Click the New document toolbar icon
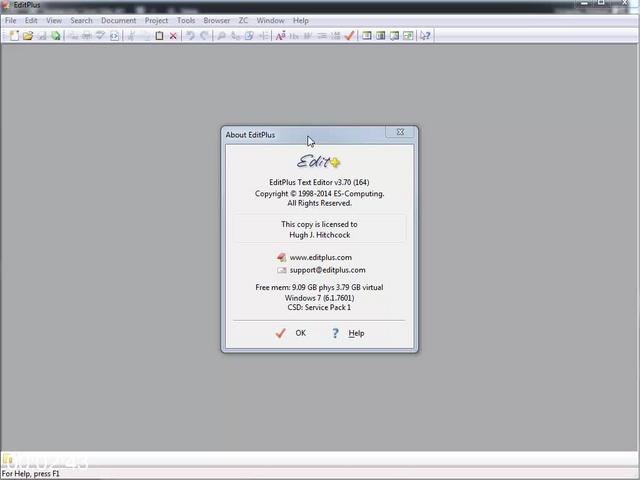The width and height of the screenshot is (640, 480). click(x=14, y=36)
